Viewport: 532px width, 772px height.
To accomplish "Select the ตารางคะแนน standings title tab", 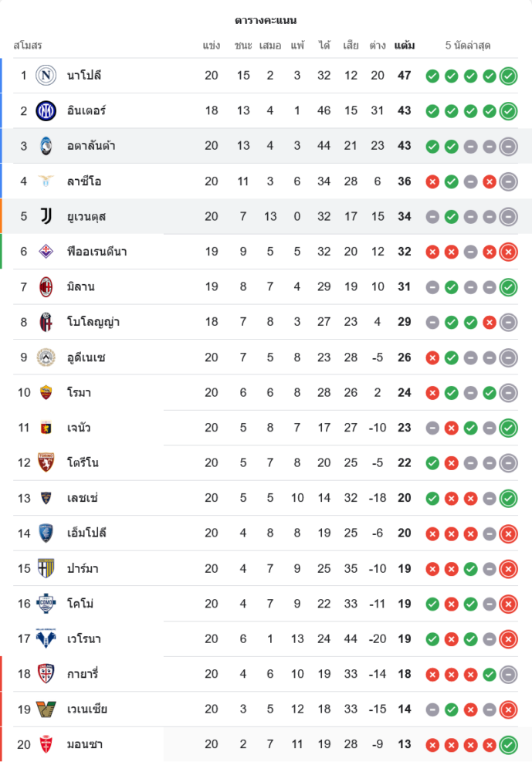I will tap(266, 20).
